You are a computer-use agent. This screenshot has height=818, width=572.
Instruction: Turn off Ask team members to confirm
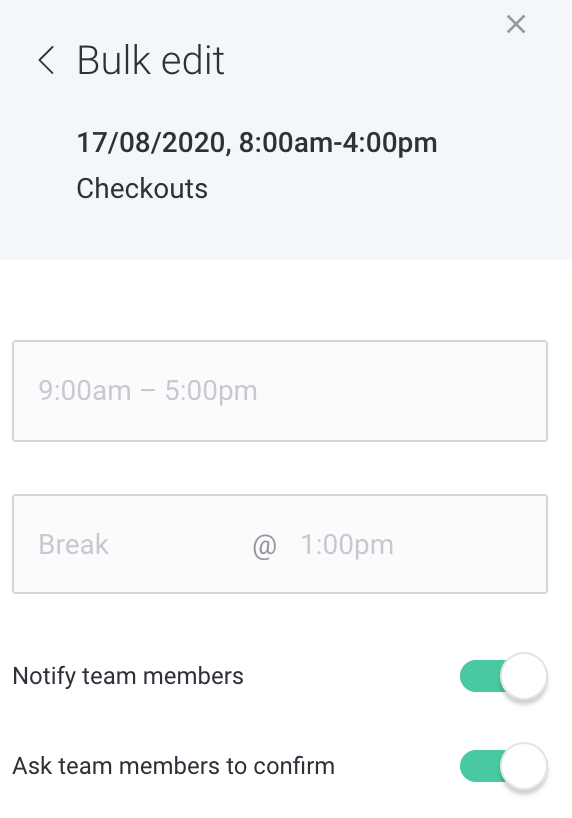coord(503,766)
